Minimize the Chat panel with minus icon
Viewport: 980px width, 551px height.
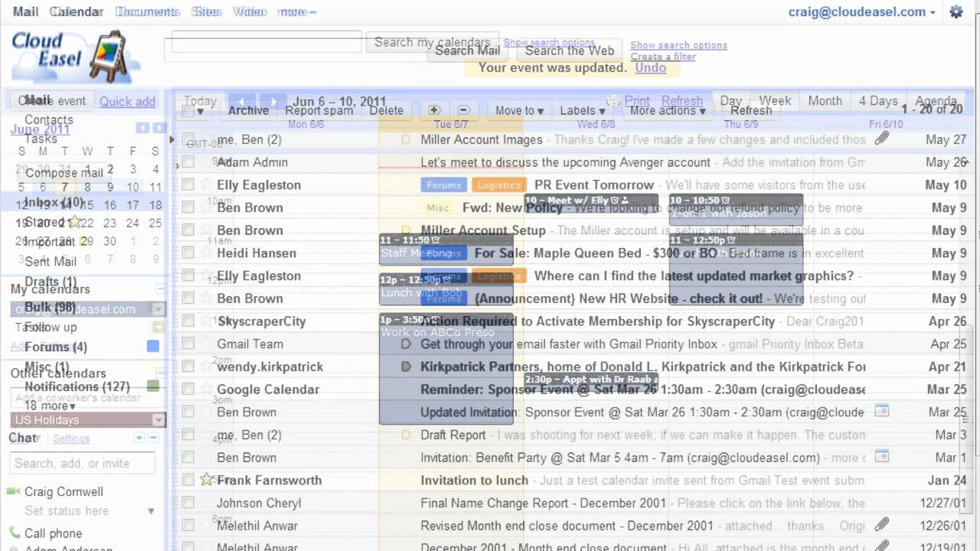click(x=154, y=438)
